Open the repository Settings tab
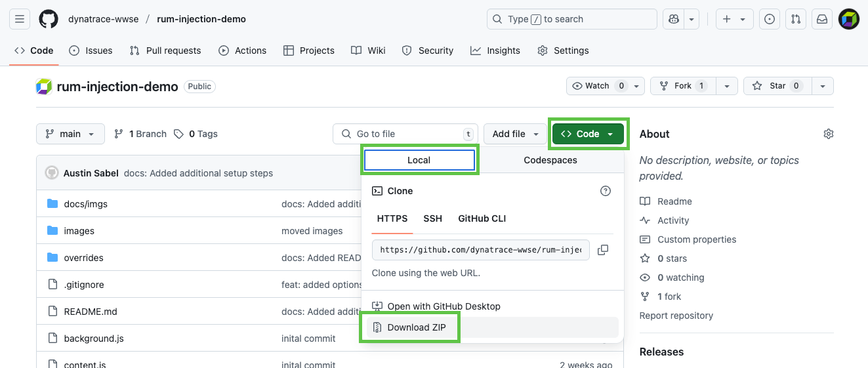 point(563,51)
